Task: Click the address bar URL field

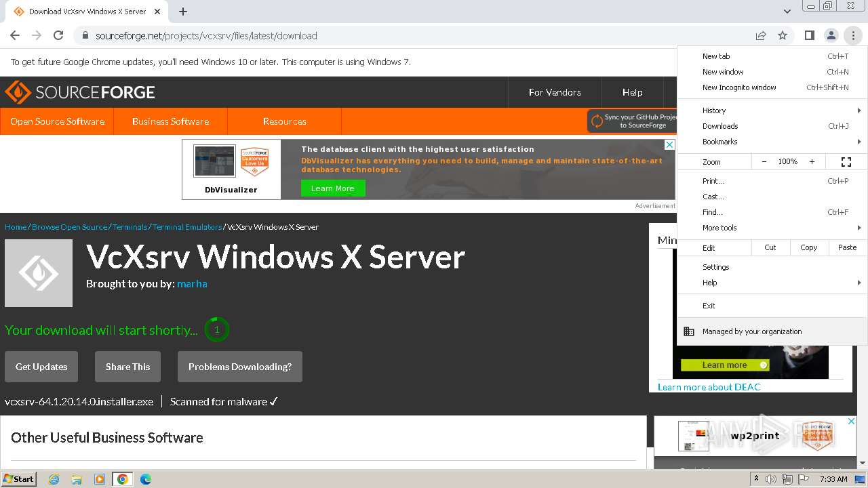Action: (x=420, y=35)
